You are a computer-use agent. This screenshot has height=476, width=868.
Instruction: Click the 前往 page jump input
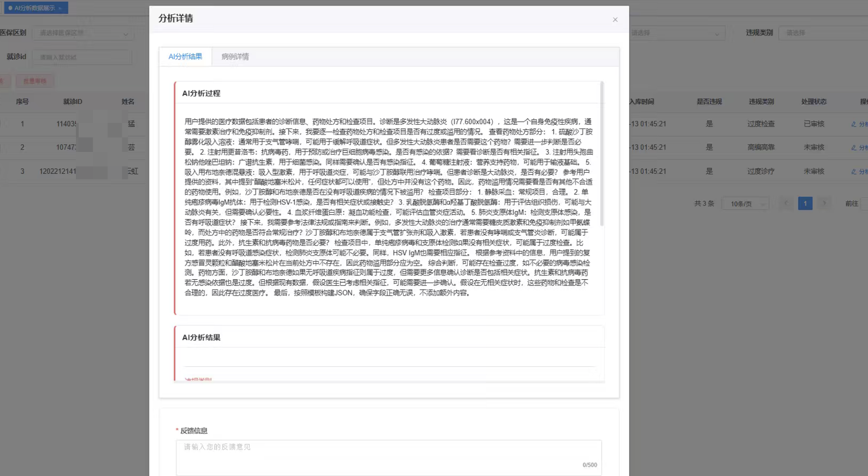pyautogui.click(x=864, y=203)
